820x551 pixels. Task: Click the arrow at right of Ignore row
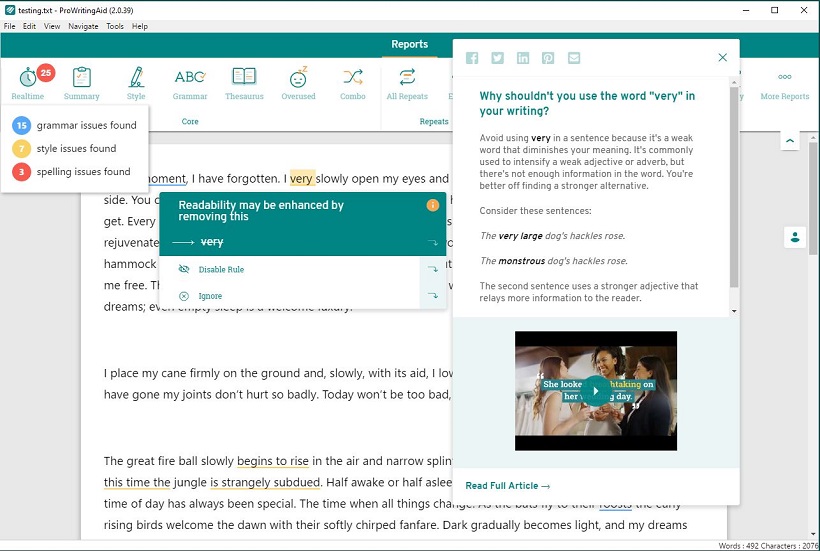[x=432, y=295]
